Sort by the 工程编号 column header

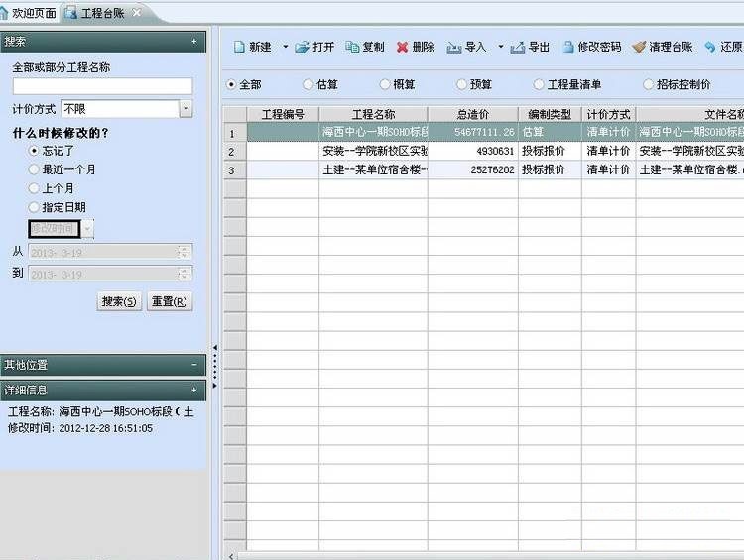[283, 114]
